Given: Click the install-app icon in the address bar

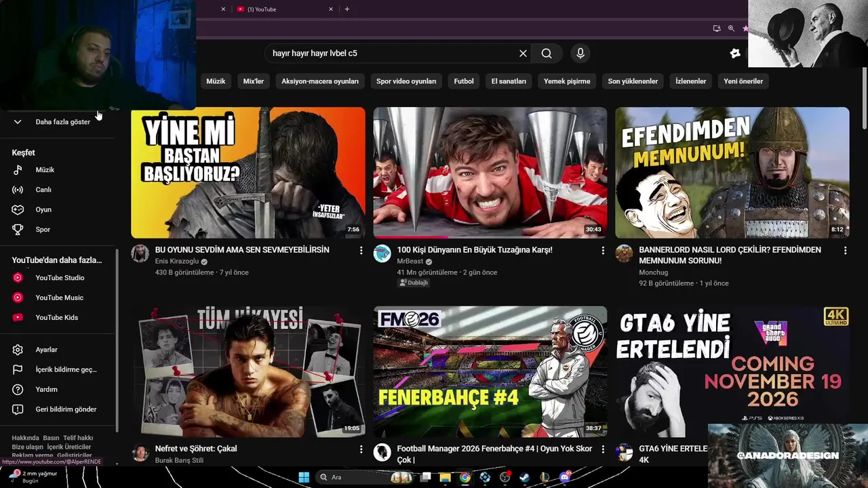Looking at the screenshot, I should [x=717, y=28].
